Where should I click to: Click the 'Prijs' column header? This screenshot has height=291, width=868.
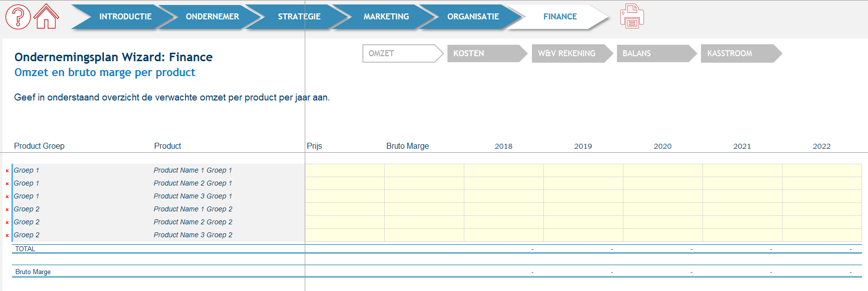(315, 146)
